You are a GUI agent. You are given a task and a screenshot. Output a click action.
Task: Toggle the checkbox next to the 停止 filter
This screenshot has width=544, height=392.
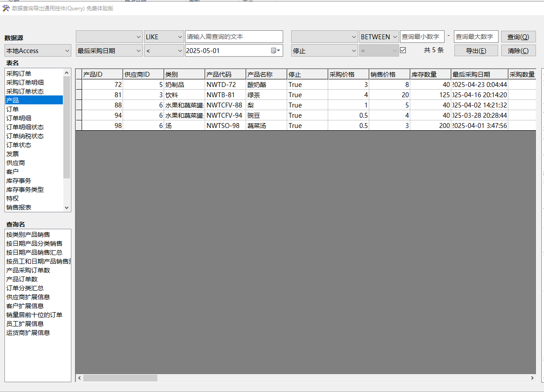pos(403,50)
